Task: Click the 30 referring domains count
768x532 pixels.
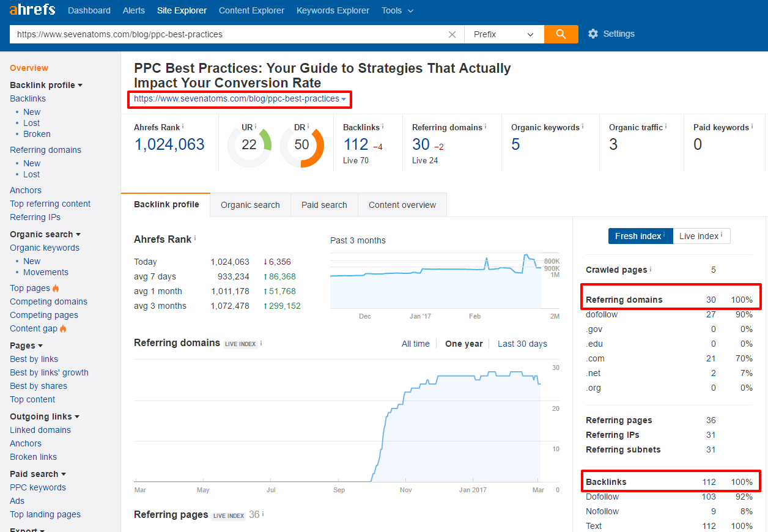Action: [x=421, y=144]
